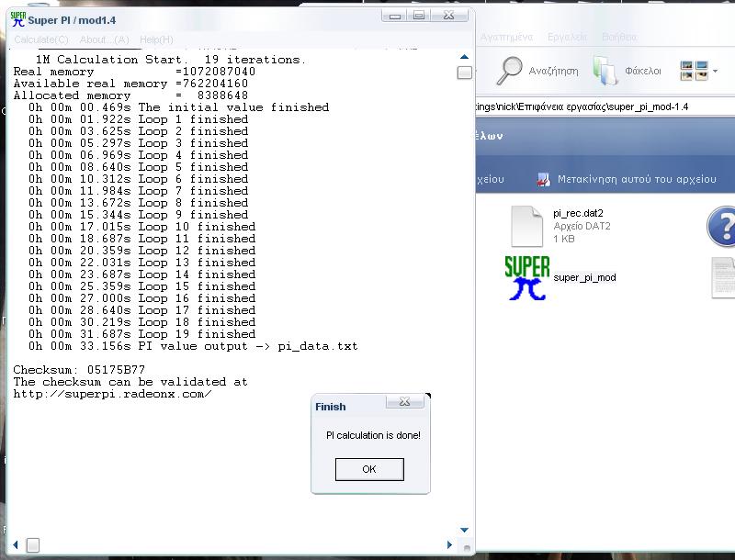Image resolution: width=735 pixels, height=560 pixels.
Task: Click the "Loop 5 finished" line
Action: [x=138, y=167]
